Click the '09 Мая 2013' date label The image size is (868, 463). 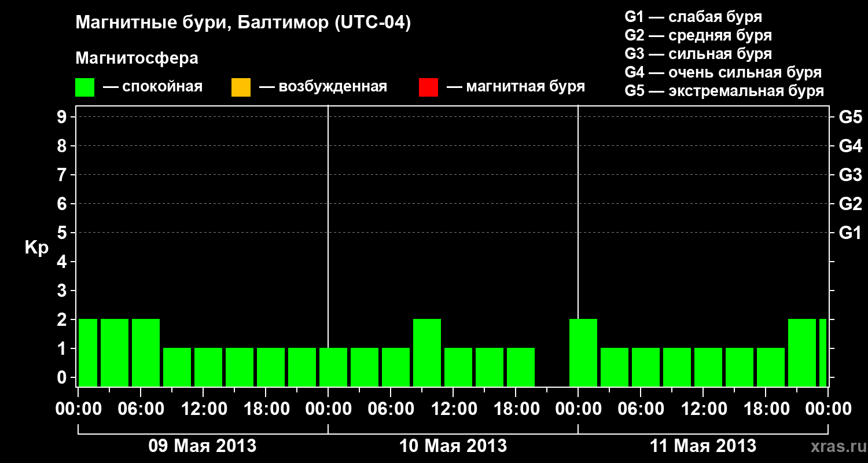coord(203,446)
